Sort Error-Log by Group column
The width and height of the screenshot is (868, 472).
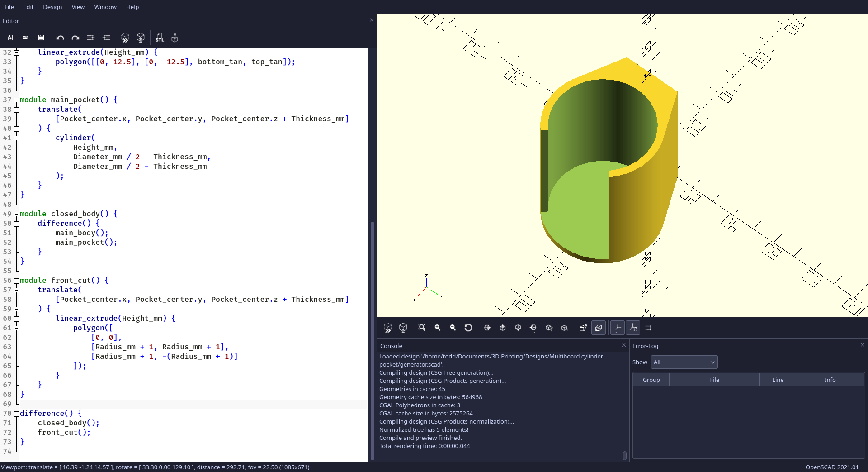pos(651,380)
